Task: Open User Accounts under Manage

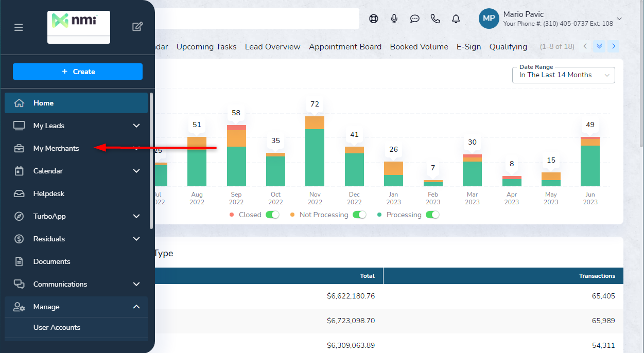Action: click(x=57, y=327)
